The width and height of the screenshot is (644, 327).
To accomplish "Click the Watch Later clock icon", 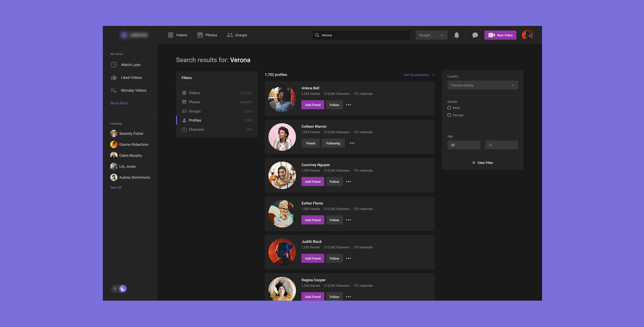I will click(114, 65).
